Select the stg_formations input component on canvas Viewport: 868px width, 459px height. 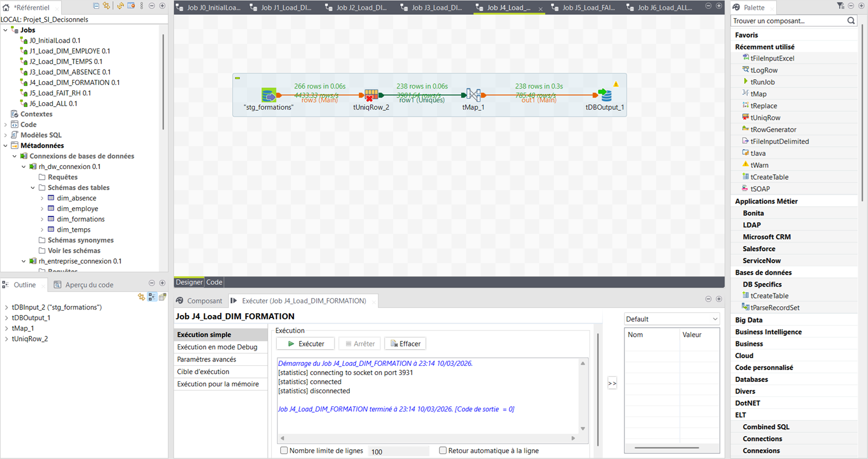[x=268, y=95]
